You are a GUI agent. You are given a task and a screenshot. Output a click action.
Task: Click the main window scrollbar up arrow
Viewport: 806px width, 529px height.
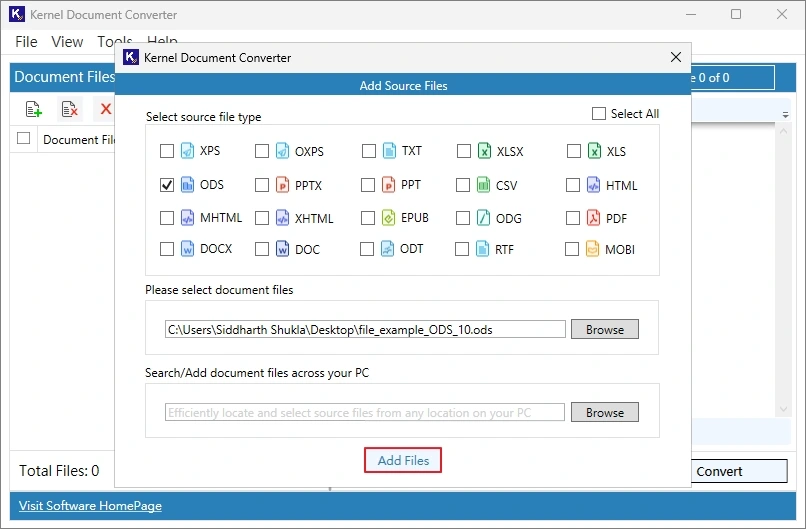(783, 131)
